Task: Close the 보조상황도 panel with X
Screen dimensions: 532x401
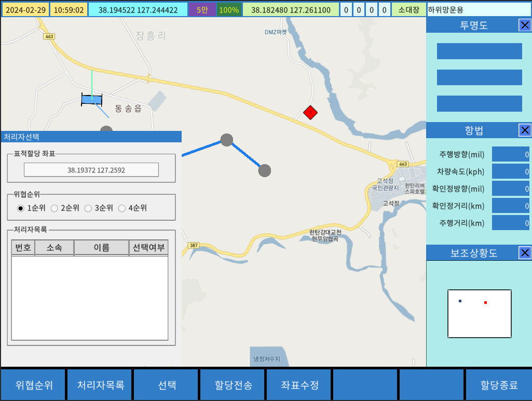Action: (x=525, y=253)
